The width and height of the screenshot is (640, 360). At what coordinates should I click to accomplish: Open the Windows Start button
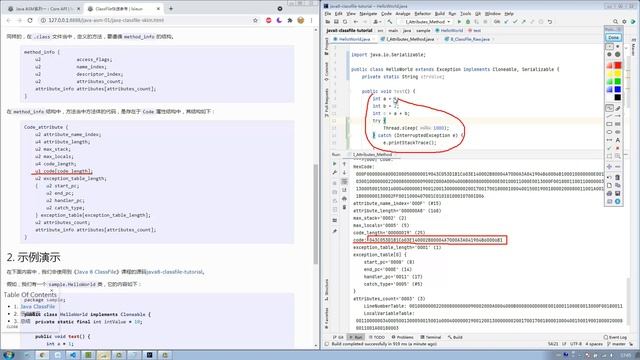8,355
